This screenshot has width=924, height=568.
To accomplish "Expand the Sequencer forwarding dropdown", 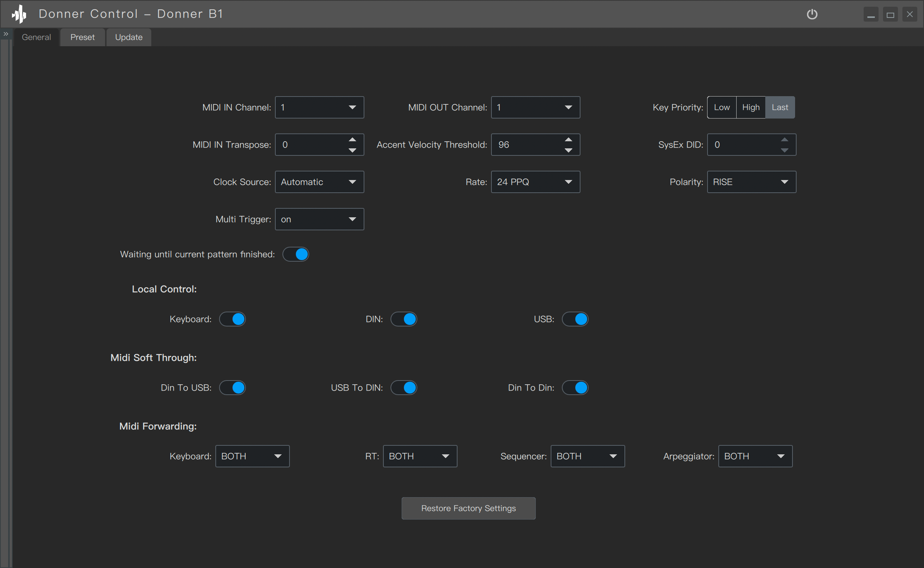I will (x=587, y=456).
